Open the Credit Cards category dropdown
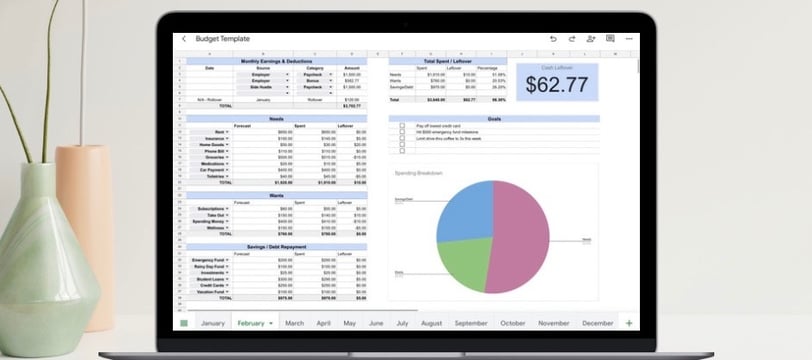 pyautogui.click(x=227, y=285)
